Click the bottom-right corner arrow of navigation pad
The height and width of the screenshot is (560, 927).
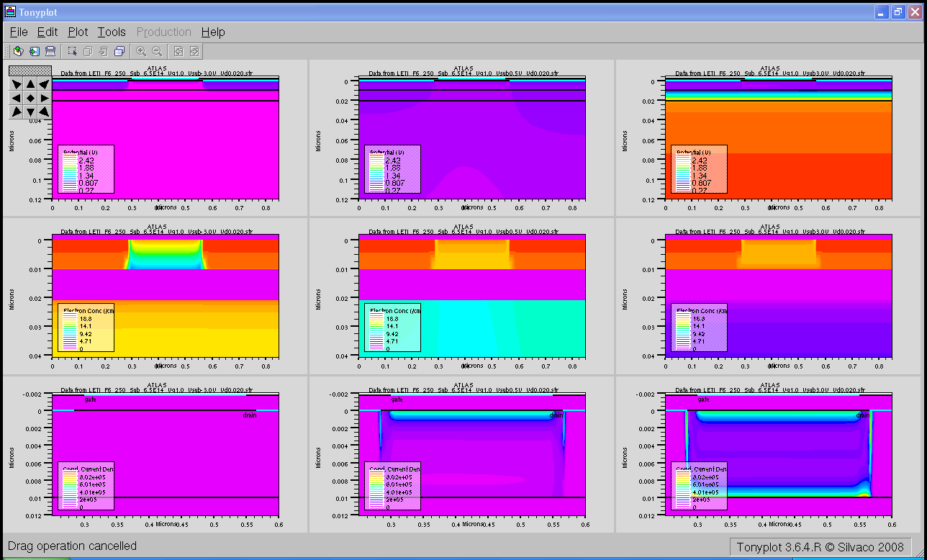pyautogui.click(x=44, y=112)
